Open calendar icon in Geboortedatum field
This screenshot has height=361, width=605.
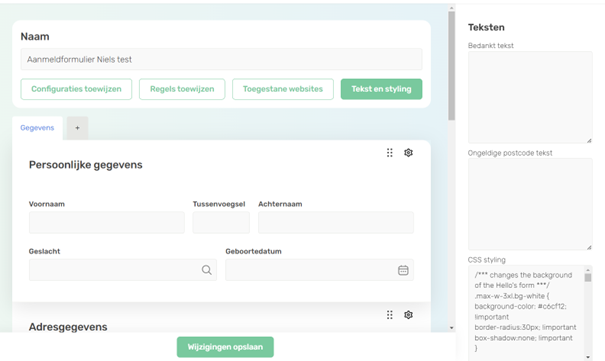pos(403,270)
